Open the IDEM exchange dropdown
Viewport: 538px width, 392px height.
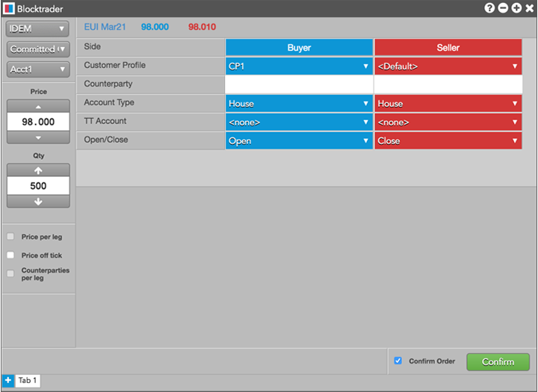click(38, 28)
